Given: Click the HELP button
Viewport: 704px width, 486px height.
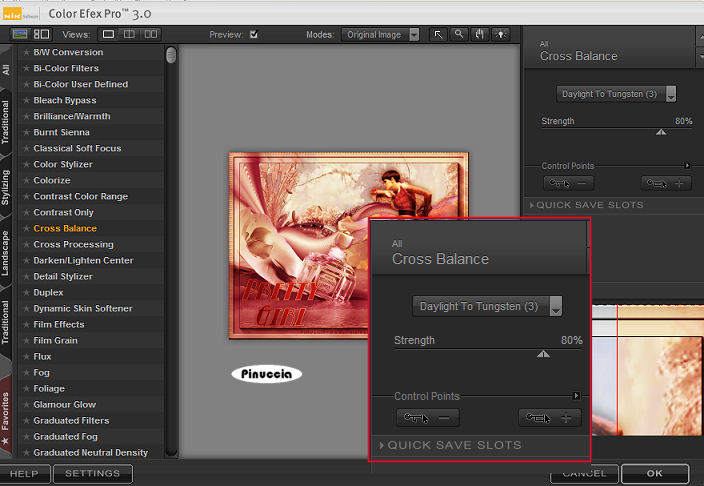Looking at the screenshot, I should 24,474.
